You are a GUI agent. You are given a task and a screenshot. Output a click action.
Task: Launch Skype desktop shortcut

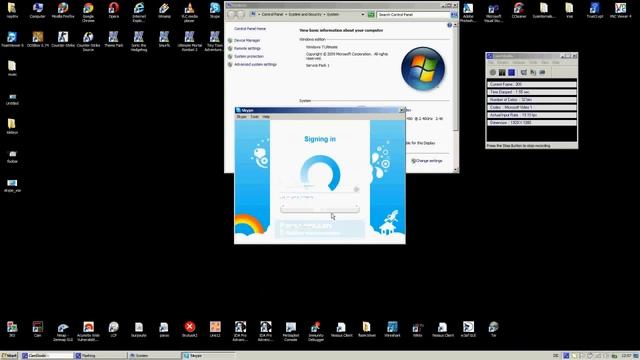(215, 10)
